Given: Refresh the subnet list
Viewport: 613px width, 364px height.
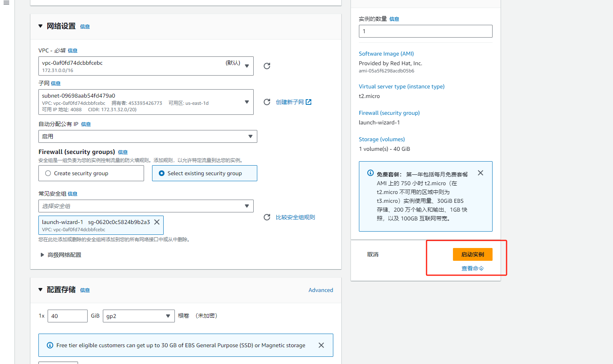Looking at the screenshot, I should [267, 102].
